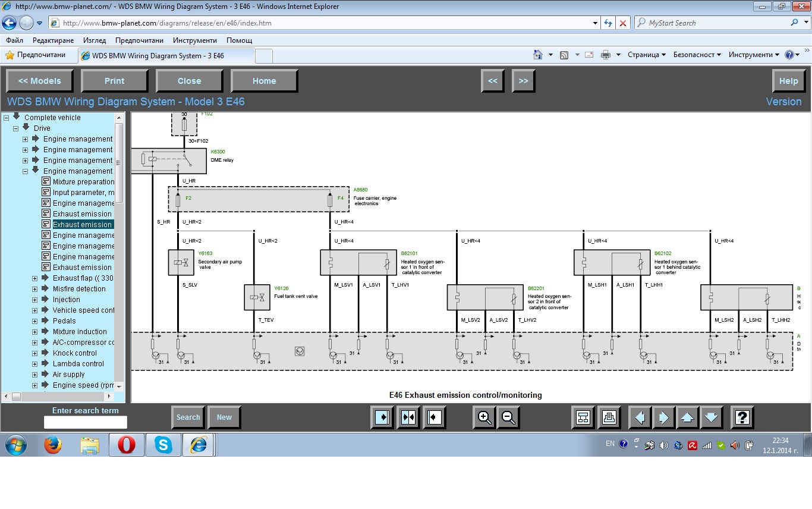
Task: Click the IE browser back arrow
Action: pyautogui.click(x=10, y=23)
